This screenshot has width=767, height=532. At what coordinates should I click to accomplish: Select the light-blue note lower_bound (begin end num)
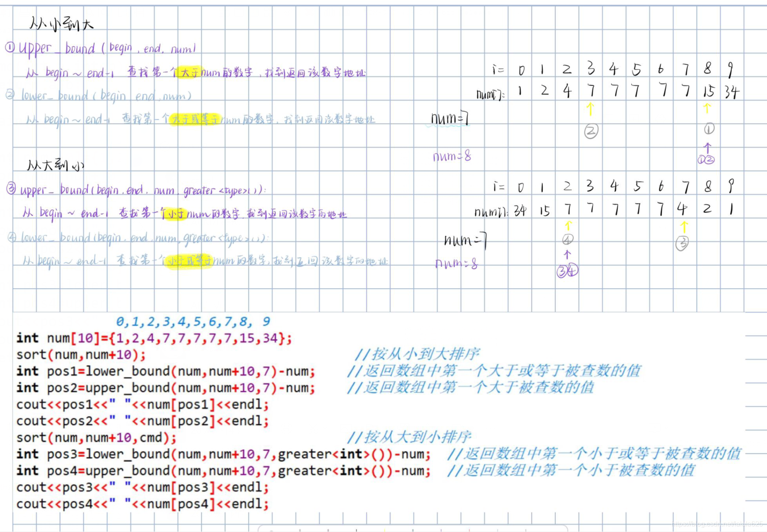point(106,95)
